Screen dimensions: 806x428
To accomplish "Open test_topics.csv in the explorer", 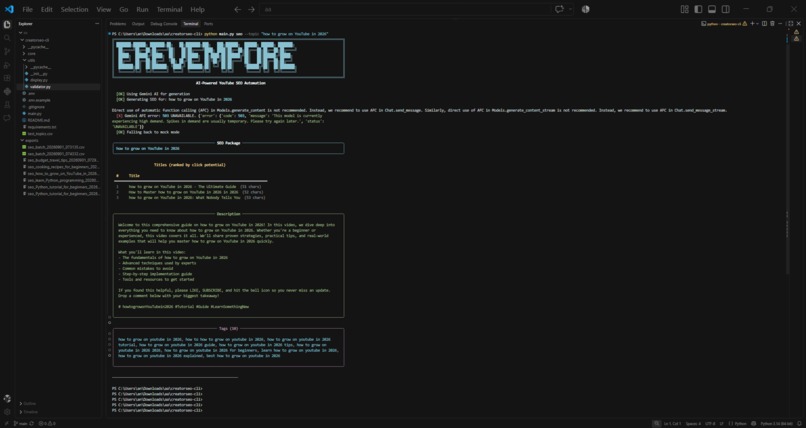I will (40, 134).
